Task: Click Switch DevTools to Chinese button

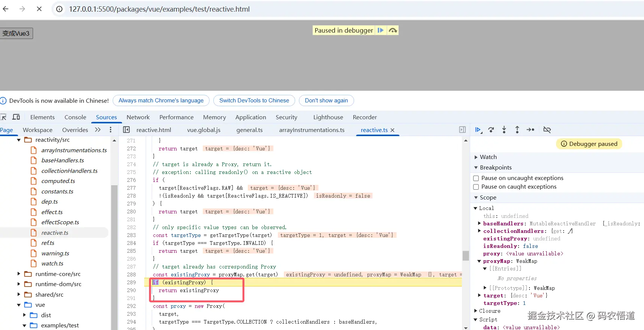Action: 254,100
